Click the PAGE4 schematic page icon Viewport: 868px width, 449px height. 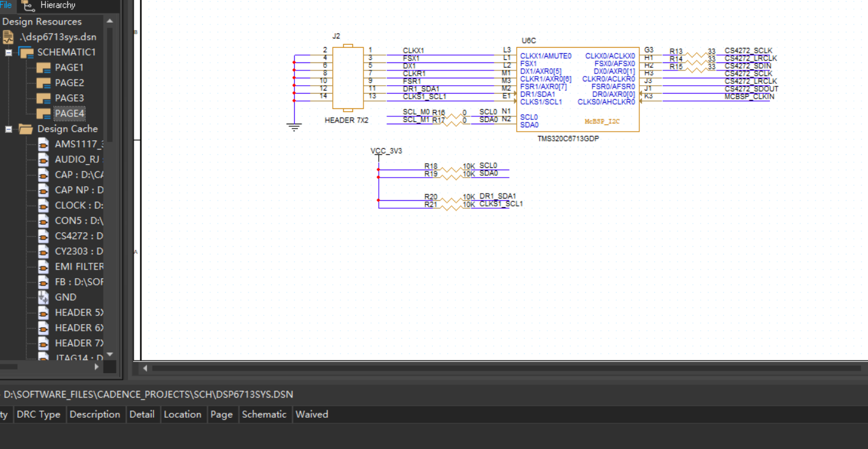(x=43, y=113)
